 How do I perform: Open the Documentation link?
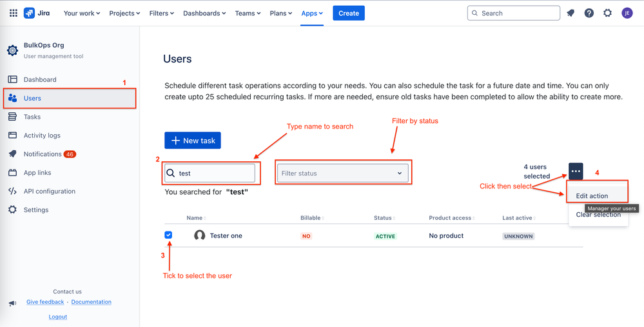tap(91, 302)
